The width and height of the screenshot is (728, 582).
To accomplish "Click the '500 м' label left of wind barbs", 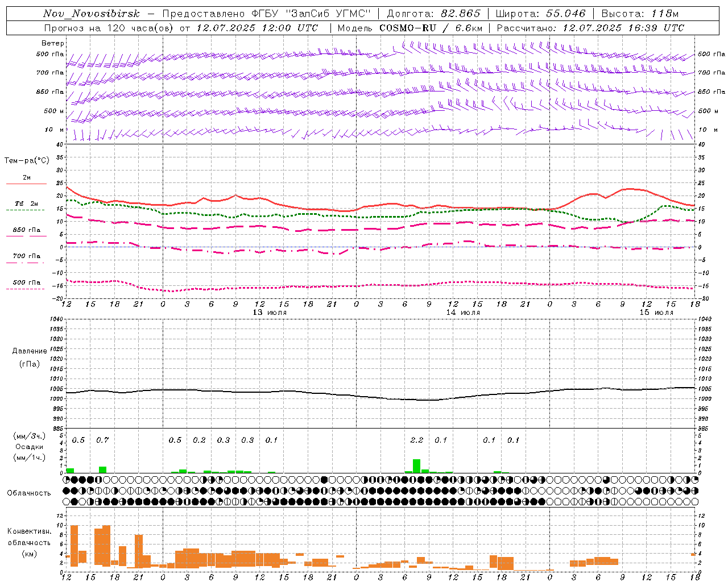I will tap(54, 111).
